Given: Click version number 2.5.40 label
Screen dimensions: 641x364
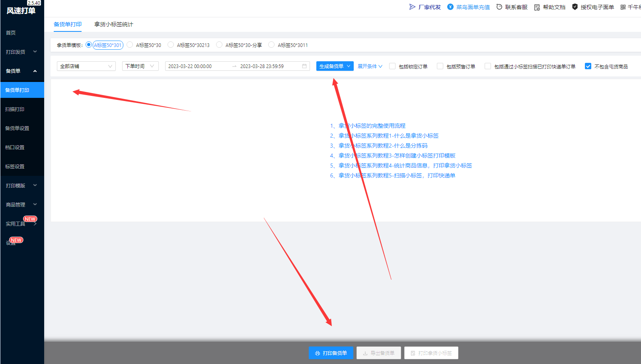Looking at the screenshot, I should [x=34, y=3].
